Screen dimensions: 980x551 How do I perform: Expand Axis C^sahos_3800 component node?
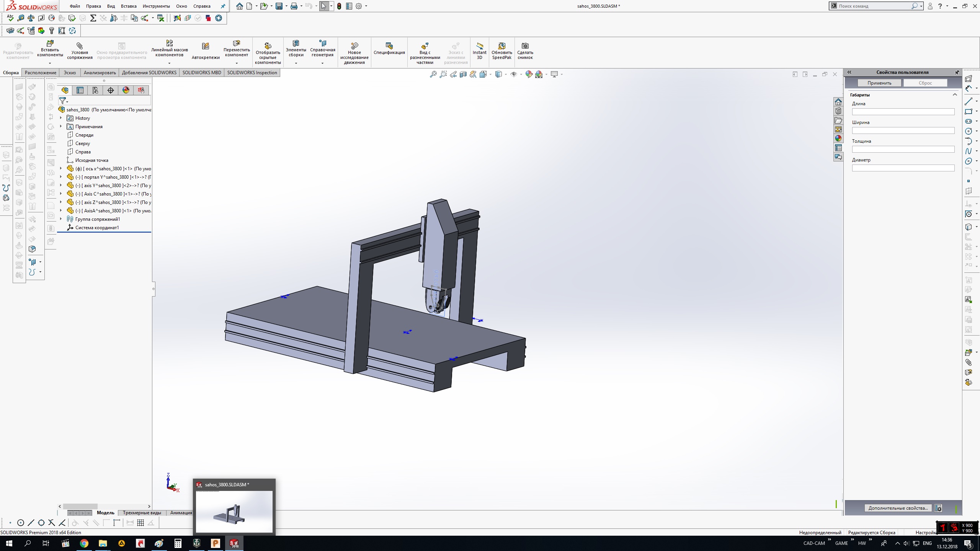pos(61,194)
